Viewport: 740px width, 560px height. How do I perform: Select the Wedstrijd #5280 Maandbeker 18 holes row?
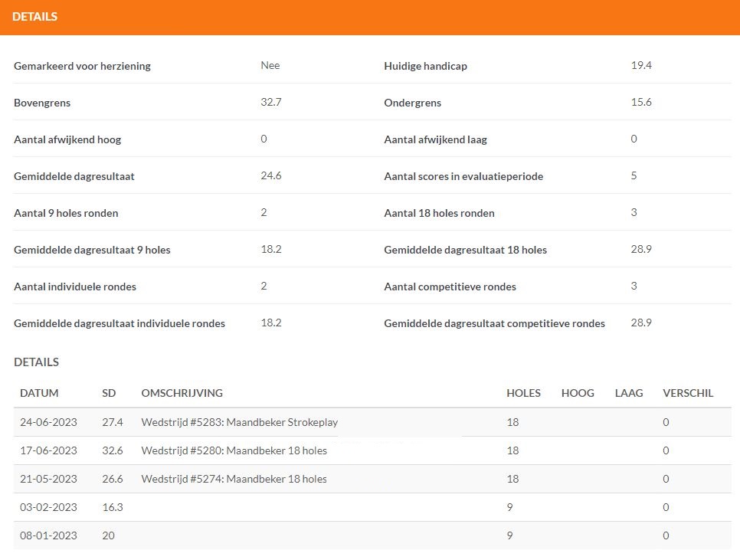point(372,450)
